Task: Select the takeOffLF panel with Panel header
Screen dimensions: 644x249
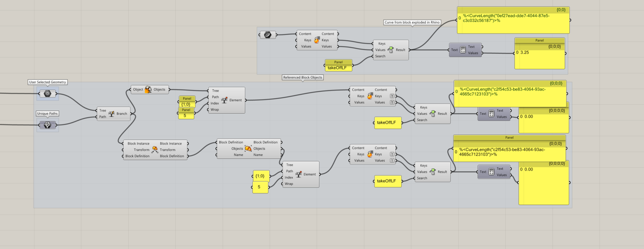Action: coord(339,65)
